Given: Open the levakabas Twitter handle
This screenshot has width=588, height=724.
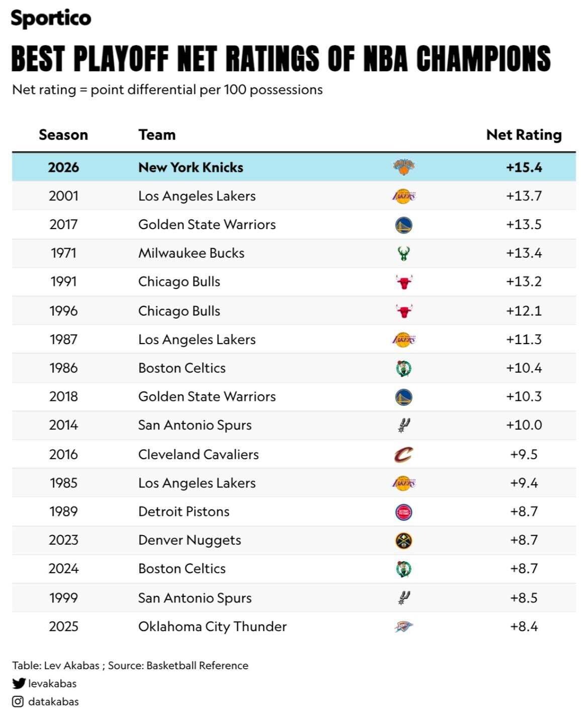Looking at the screenshot, I should [52, 683].
